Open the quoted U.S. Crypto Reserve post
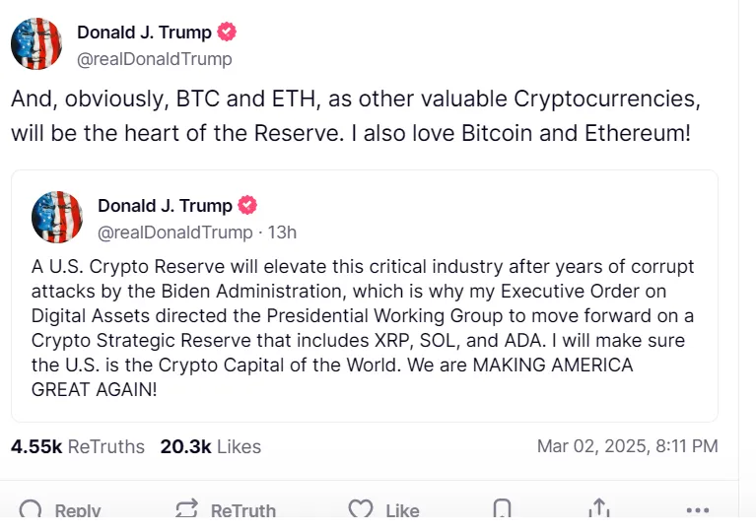 (x=363, y=327)
